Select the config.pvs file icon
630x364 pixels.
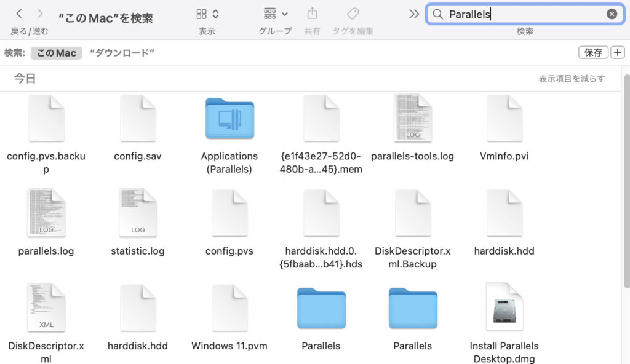[229, 213]
